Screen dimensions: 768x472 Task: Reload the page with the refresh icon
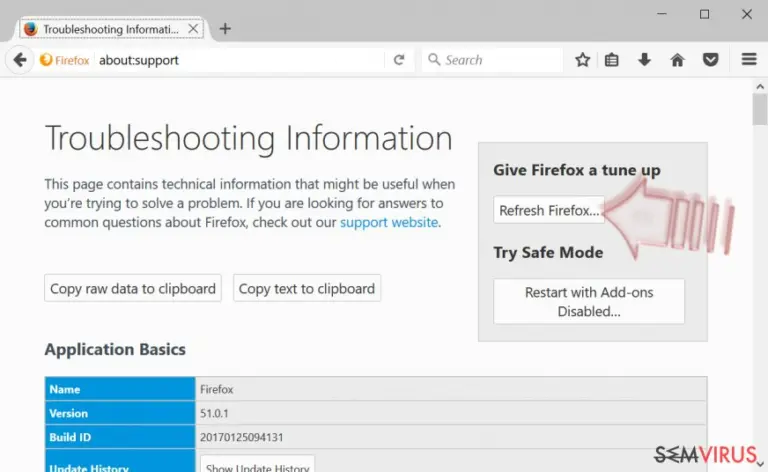coord(399,60)
